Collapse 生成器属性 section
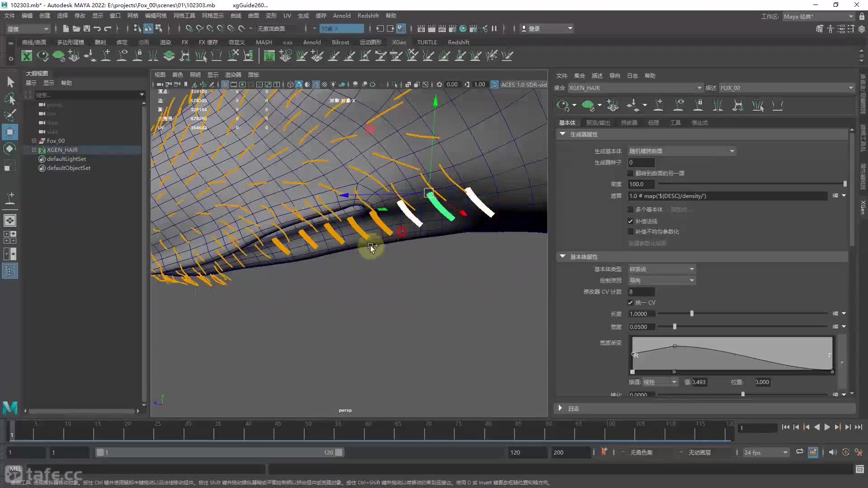Image resolution: width=868 pixels, height=488 pixels. click(x=562, y=134)
